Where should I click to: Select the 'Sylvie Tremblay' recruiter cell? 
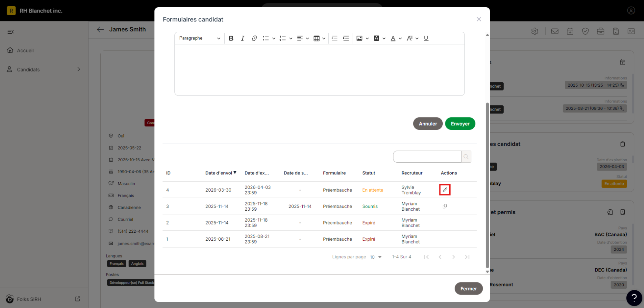pos(411,190)
